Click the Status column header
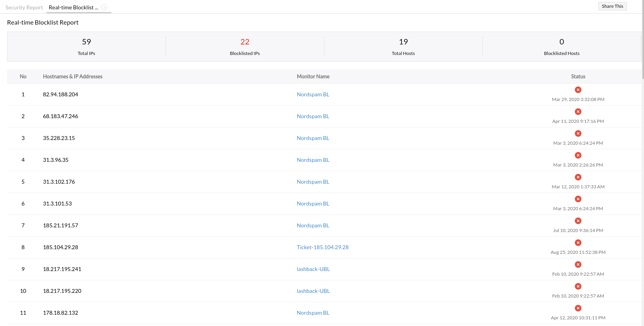The height and width of the screenshot is (326, 644). tap(578, 76)
